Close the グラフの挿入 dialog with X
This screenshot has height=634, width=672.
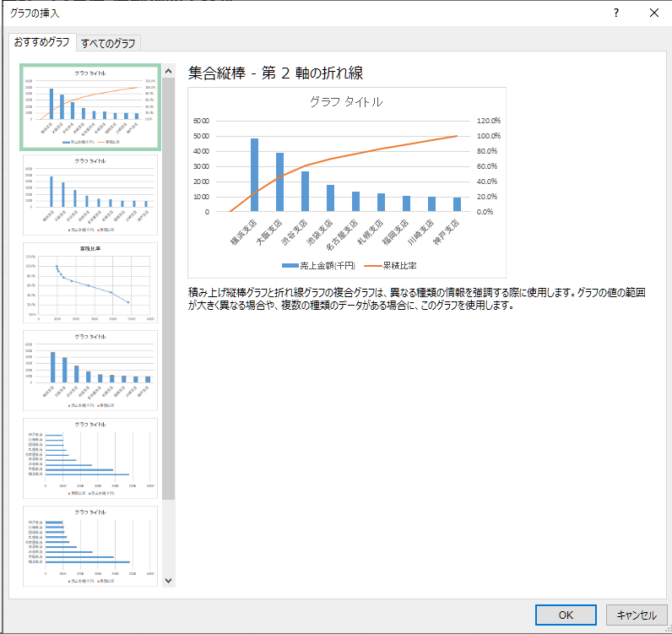(x=654, y=13)
